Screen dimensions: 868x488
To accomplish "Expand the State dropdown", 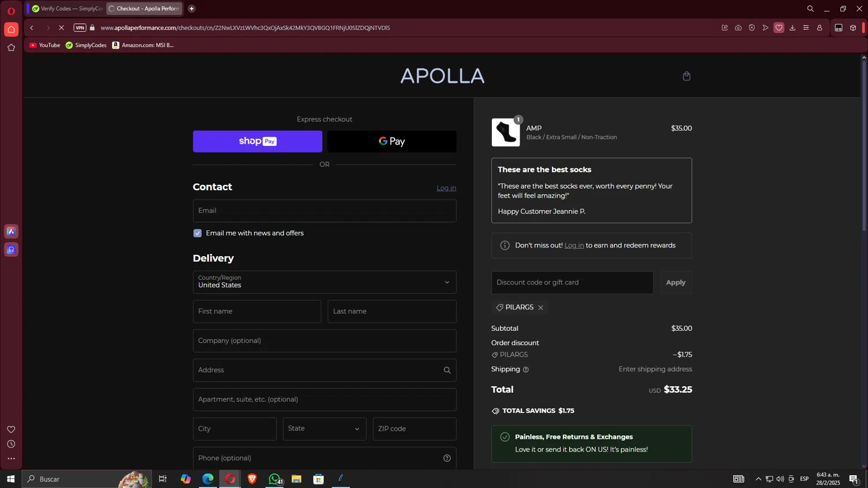I will [325, 429].
